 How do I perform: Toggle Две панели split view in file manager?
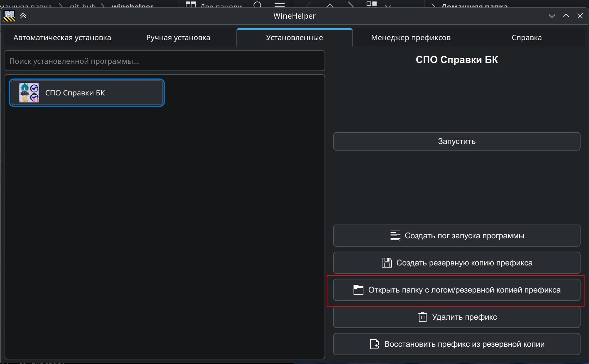pyautogui.click(x=214, y=5)
